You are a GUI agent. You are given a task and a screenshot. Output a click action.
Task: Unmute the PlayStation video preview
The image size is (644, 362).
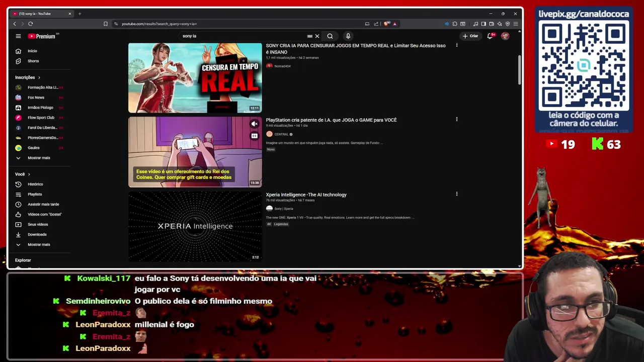coord(255,124)
